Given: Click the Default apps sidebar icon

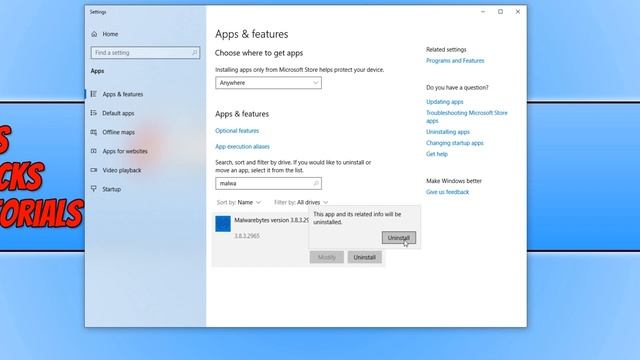Looking at the screenshot, I should tap(93, 113).
